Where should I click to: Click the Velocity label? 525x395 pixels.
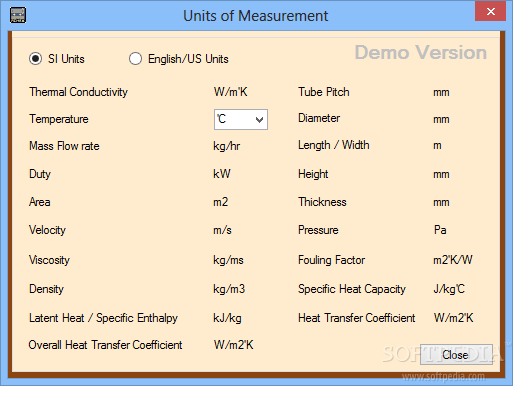point(47,230)
